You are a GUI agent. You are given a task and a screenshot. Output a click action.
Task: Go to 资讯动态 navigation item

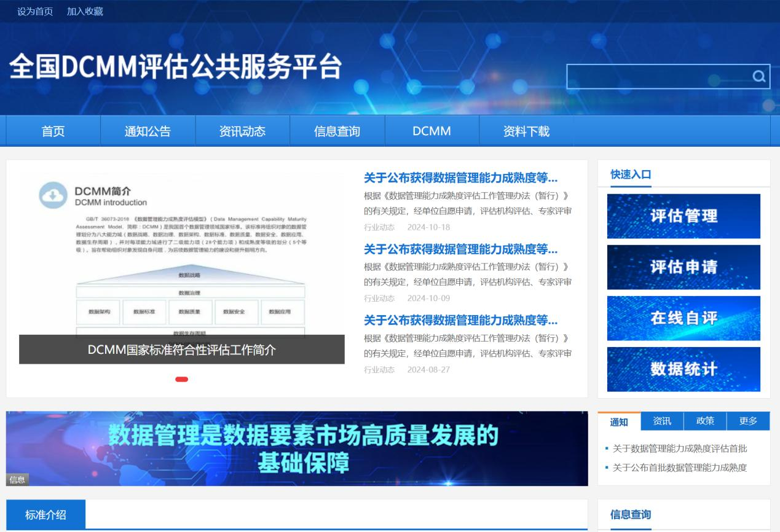click(242, 131)
